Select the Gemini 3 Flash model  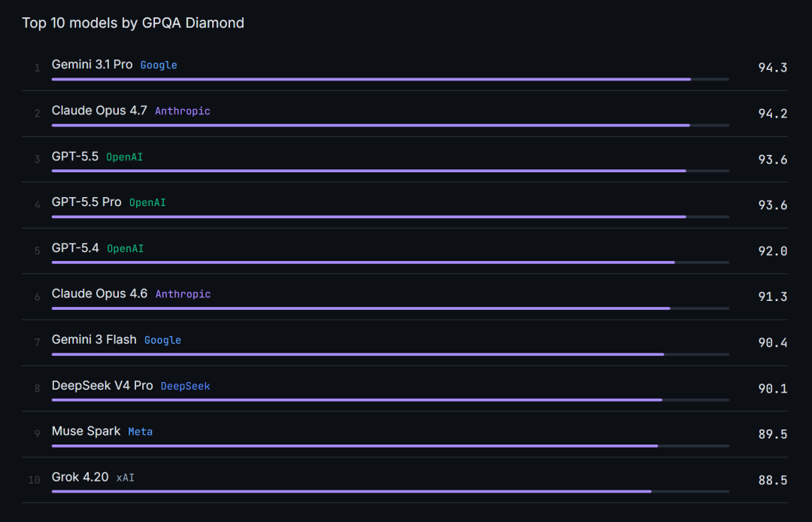tap(94, 339)
